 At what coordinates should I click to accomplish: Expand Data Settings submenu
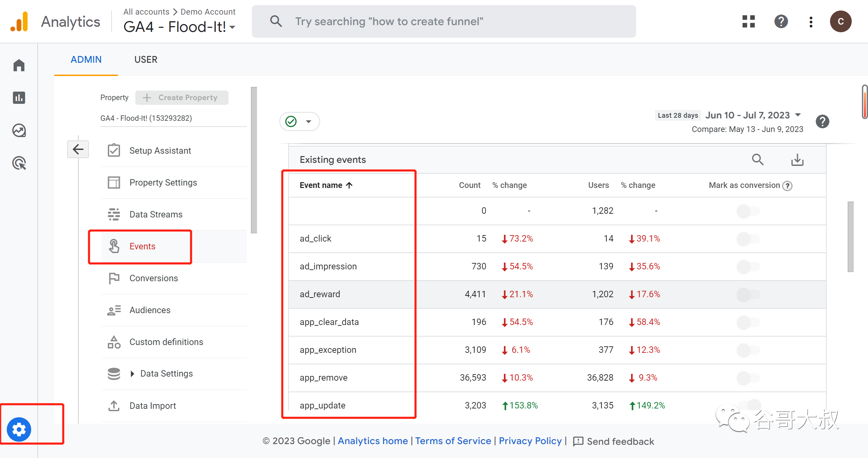pyautogui.click(x=133, y=374)
